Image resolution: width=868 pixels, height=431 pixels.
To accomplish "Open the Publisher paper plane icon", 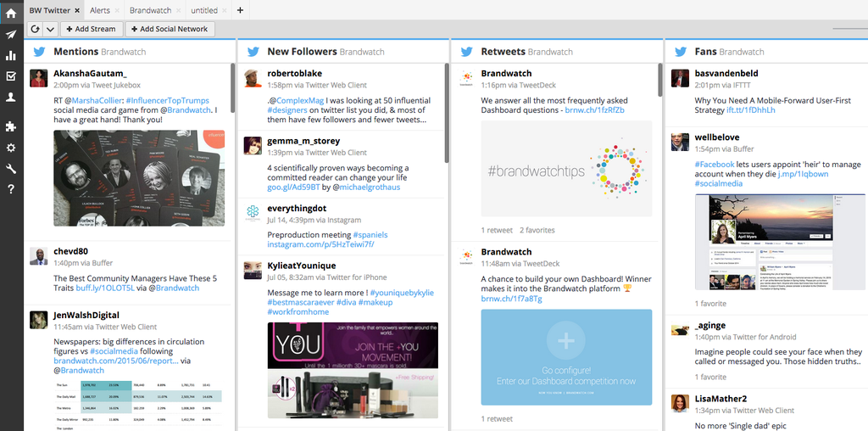I will coord(11,35).
